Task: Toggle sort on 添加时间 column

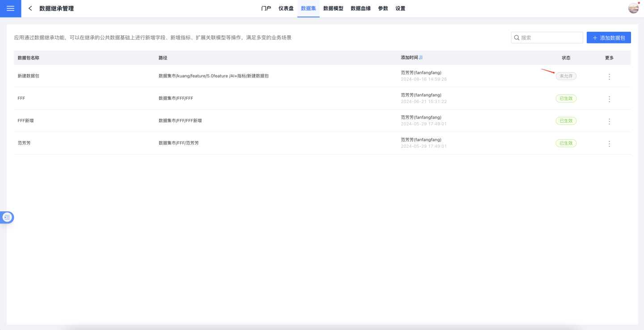Action: tap(421, 58)
